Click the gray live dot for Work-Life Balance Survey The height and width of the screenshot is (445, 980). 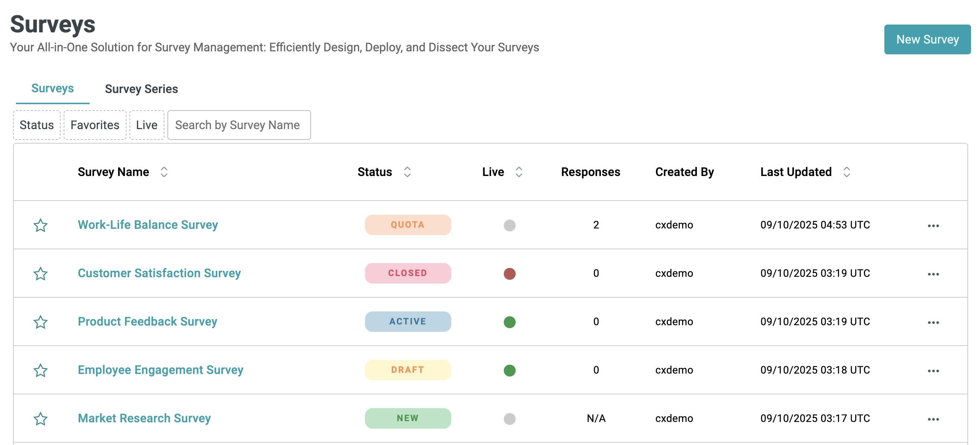coord(509,225)
